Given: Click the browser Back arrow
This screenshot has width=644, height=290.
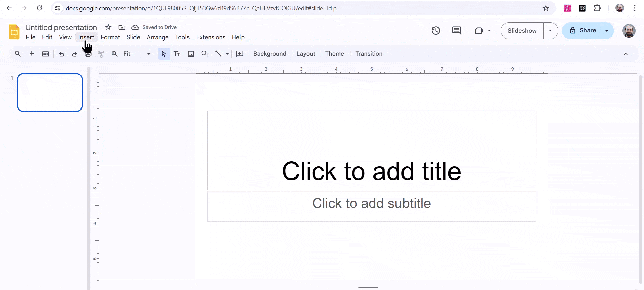Looking at the screenshot, I should click(x=9, y=8).
